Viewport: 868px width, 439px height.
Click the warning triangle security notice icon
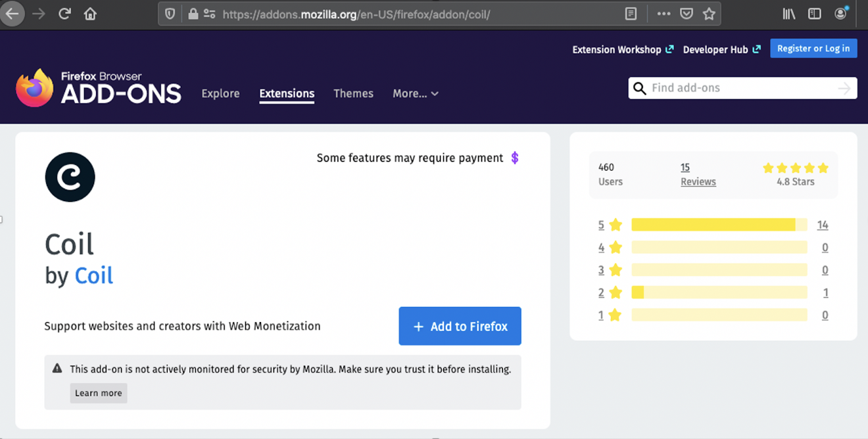57,369
